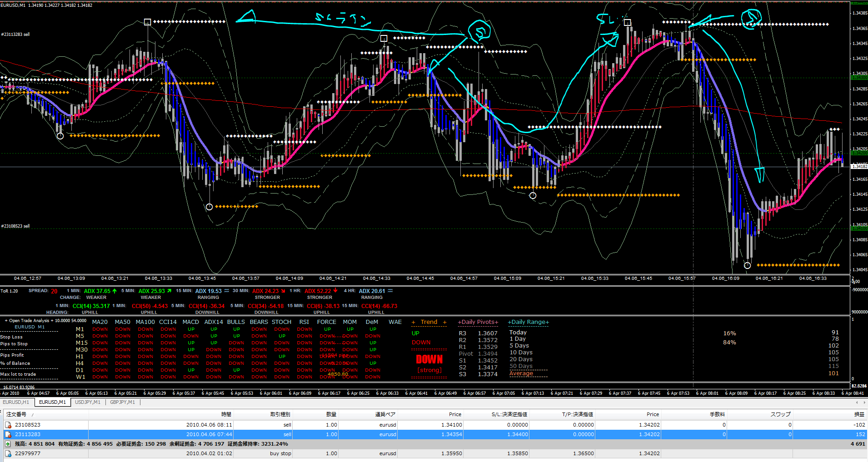Click the S/L:決済逆指値 column header

pyautogui.click(x=509, y=414)
